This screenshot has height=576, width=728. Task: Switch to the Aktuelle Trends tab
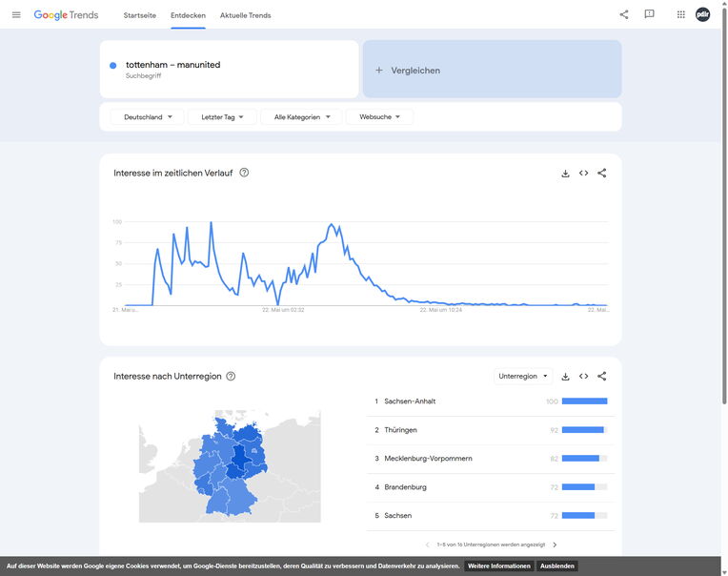[x=245, y=15]
